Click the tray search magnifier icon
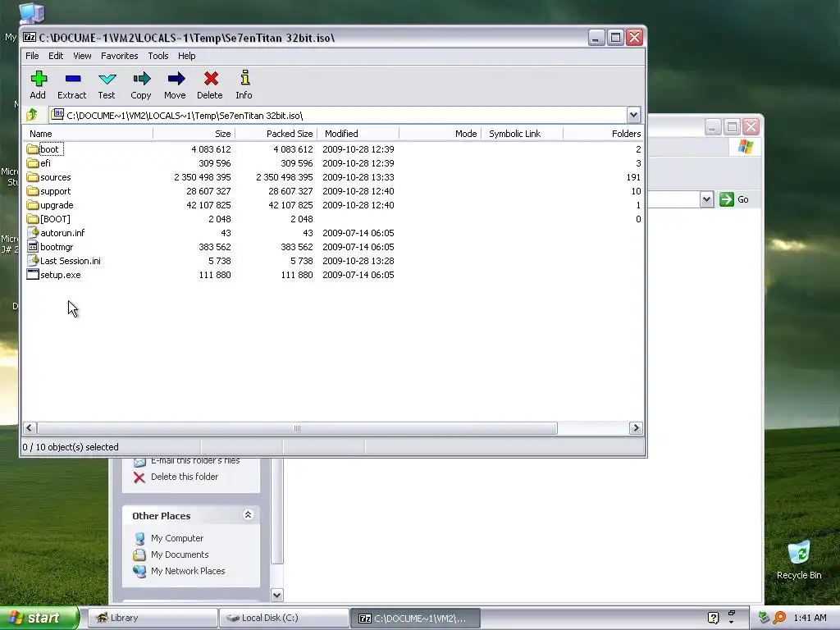The image size is (840, 630). 779,618
